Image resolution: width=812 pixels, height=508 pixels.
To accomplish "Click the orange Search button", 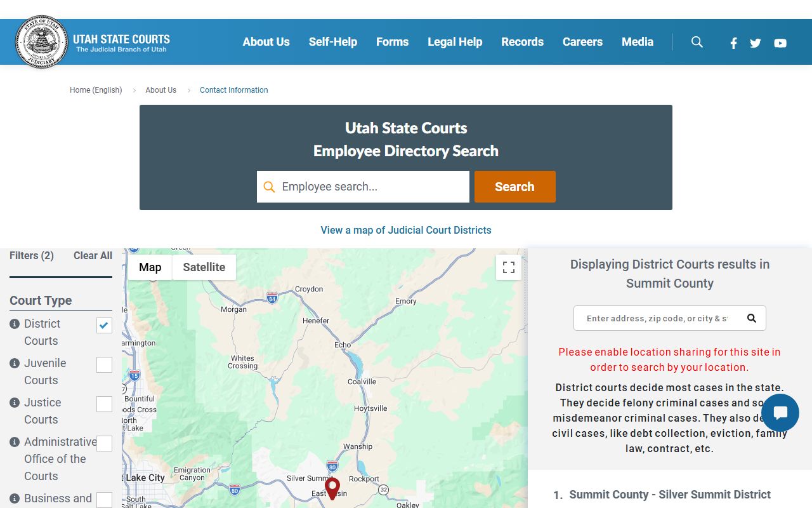I will (x=515, y=187).
